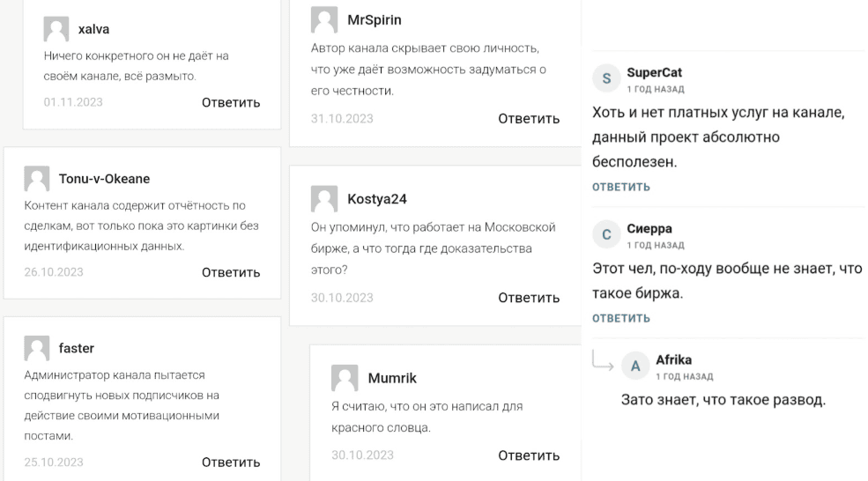Viewport: 868px width, 481px height.
Task: Reply to Mumrik's comment
Action: click(x=529, y=455)
